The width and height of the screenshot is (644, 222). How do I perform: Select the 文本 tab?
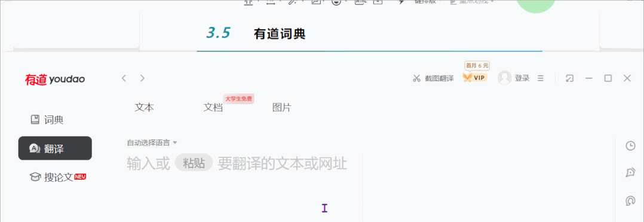tap(144, 108)
